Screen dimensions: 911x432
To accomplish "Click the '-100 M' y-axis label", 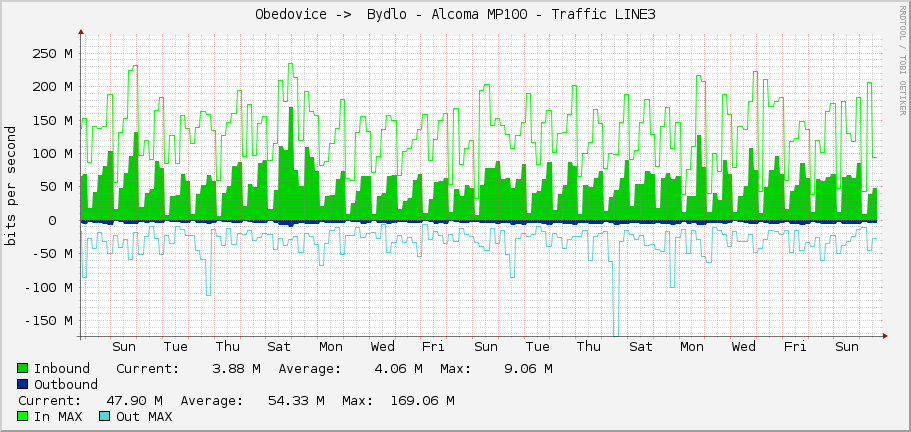I will (48, 287).
